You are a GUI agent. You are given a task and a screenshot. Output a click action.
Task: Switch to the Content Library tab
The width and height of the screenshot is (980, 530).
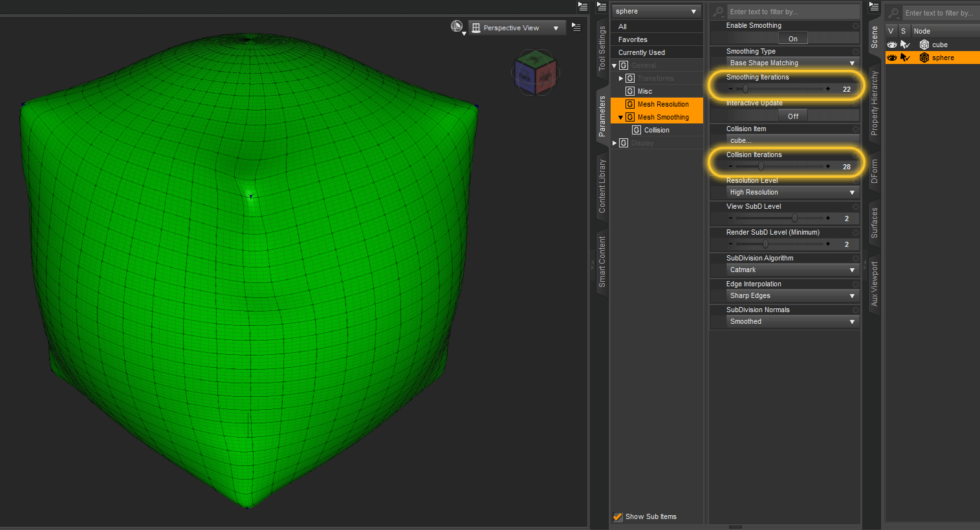click(x=602, y=186)
